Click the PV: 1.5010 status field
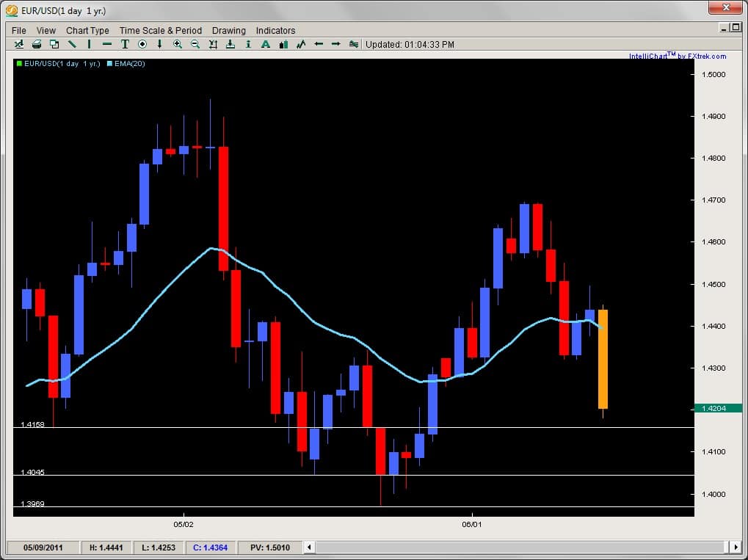 pos(269,547)
